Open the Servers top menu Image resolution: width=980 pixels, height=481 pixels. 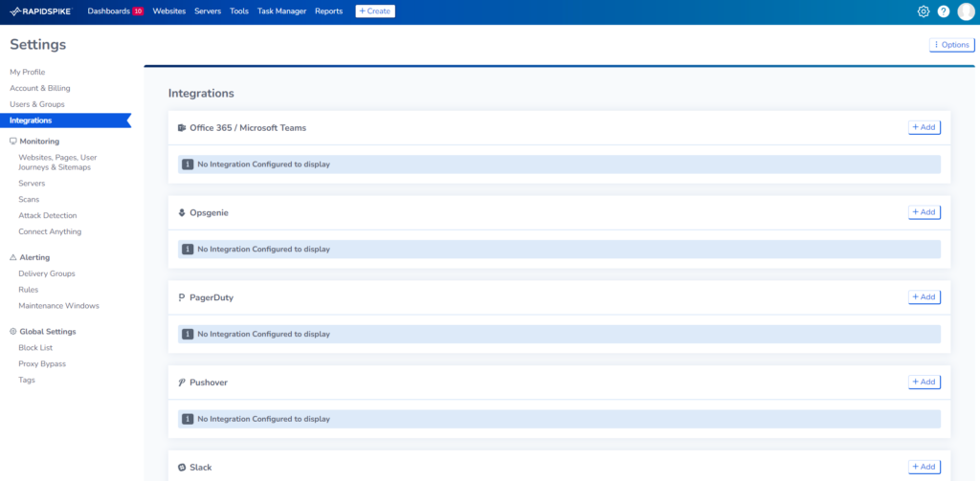[208, 11]
